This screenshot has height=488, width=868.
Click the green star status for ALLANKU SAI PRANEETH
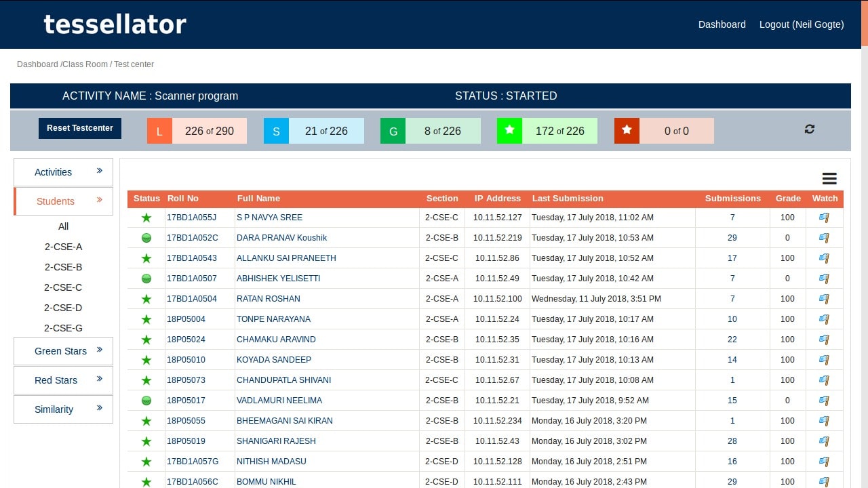[146, 258]
